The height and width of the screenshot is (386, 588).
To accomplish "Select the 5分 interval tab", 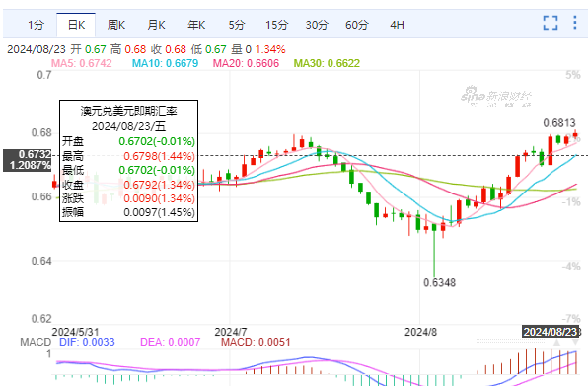I will [236, 25].
